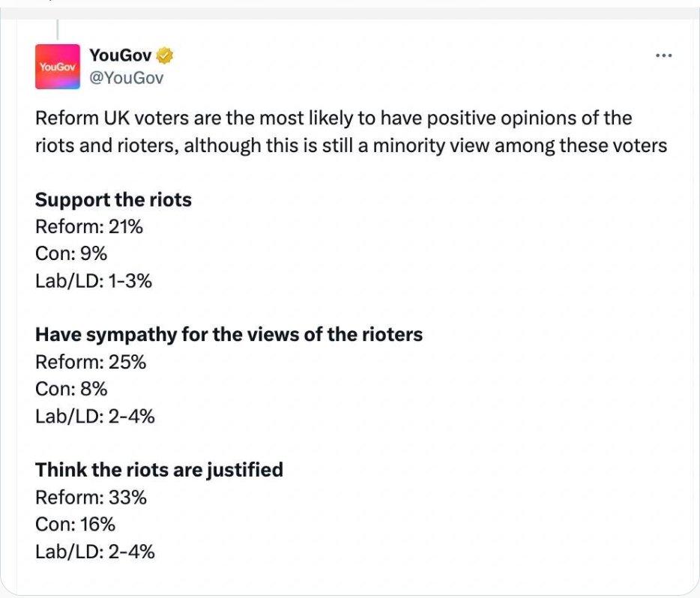The image size is (700, 598).
Task: Click the 'Lab/LD: 1-3%' line
Action: pos(93,281)
